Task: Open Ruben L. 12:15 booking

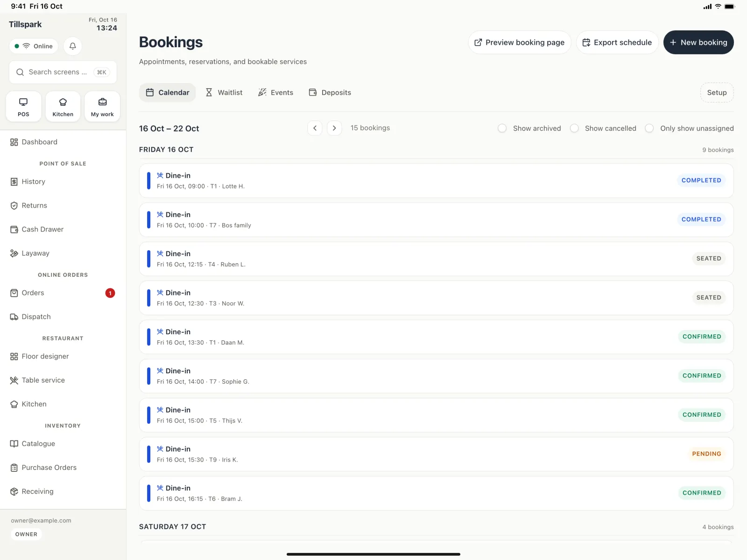Action: (x=436, y=259)
